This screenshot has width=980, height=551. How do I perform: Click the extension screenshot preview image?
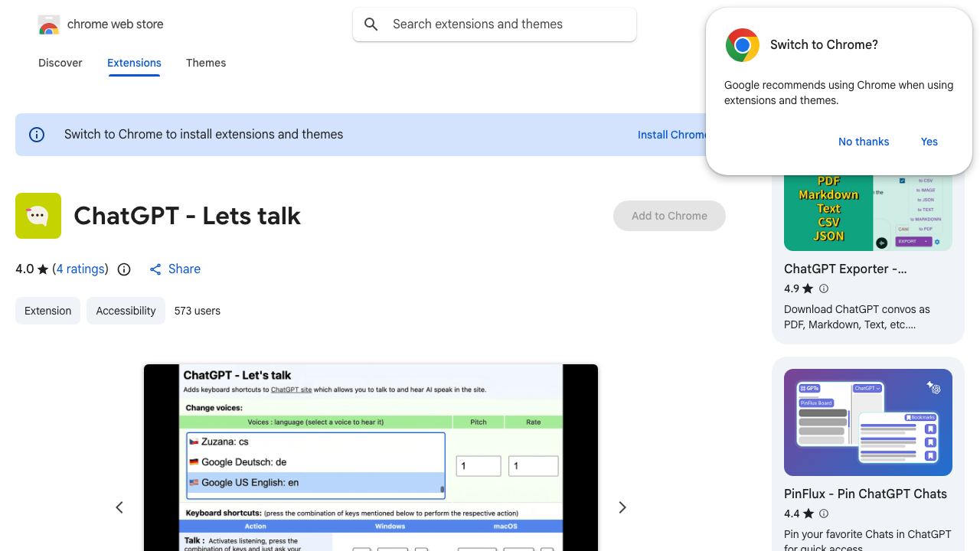point(371,458)
